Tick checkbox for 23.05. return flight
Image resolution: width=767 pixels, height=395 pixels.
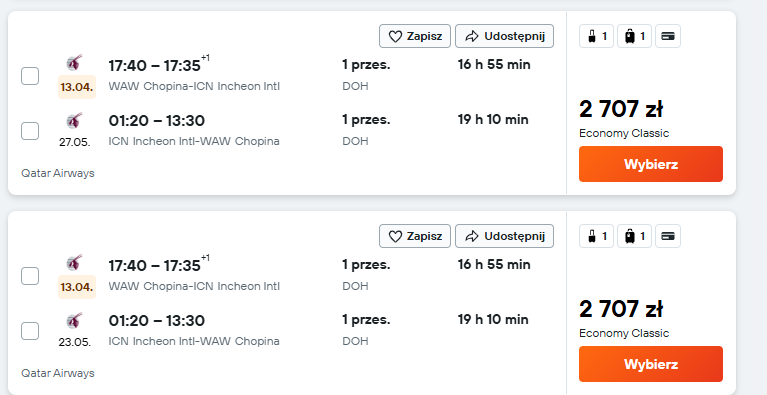(30, 331)
